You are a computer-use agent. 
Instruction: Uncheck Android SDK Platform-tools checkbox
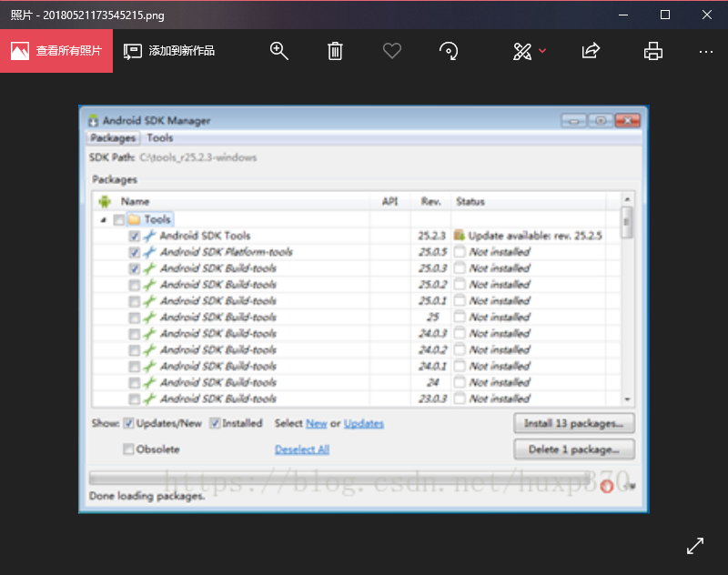click(x=134, y=252)
